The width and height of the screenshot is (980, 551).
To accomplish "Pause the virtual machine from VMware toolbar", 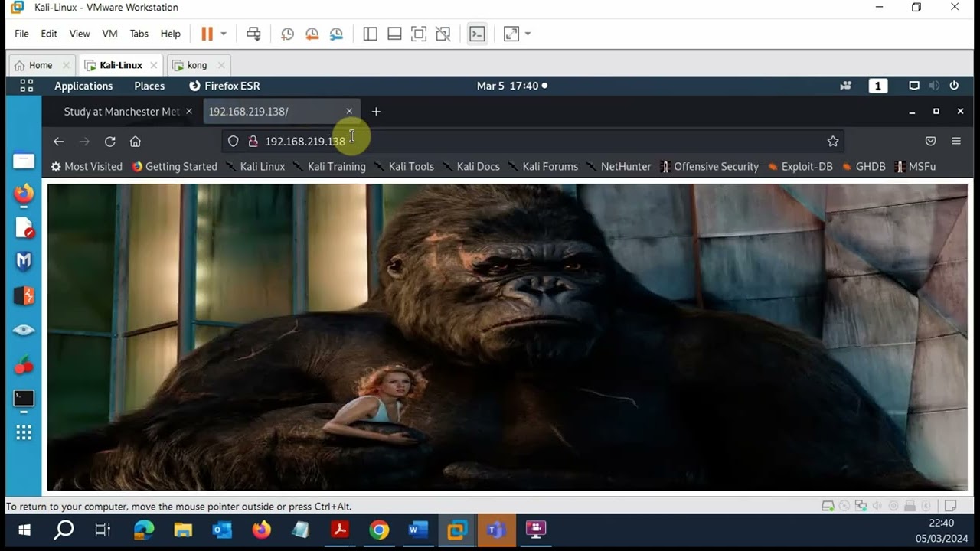I will click(x=207, y=34).
